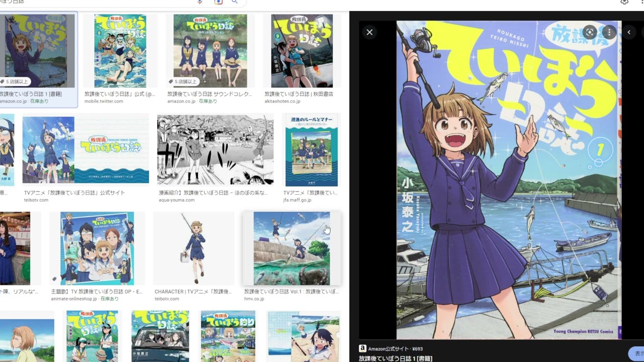Click the magnifier search button
The image size is (644, 362).
tap(234, 2)
